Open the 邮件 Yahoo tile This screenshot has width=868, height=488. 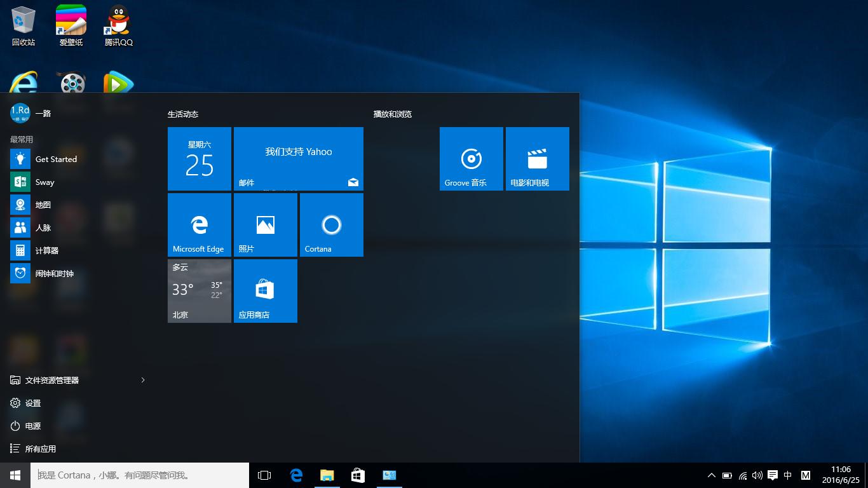(x=299, y=158)
